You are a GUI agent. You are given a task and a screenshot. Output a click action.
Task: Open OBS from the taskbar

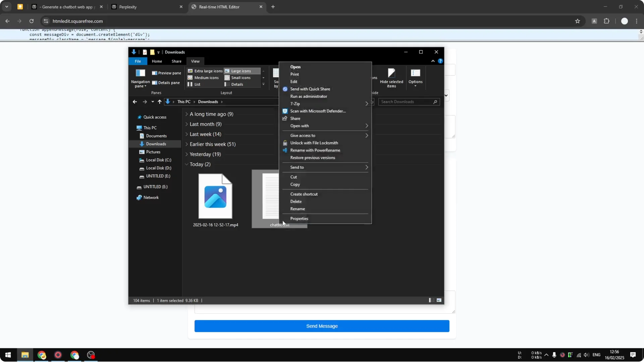[x=91, y=355]
